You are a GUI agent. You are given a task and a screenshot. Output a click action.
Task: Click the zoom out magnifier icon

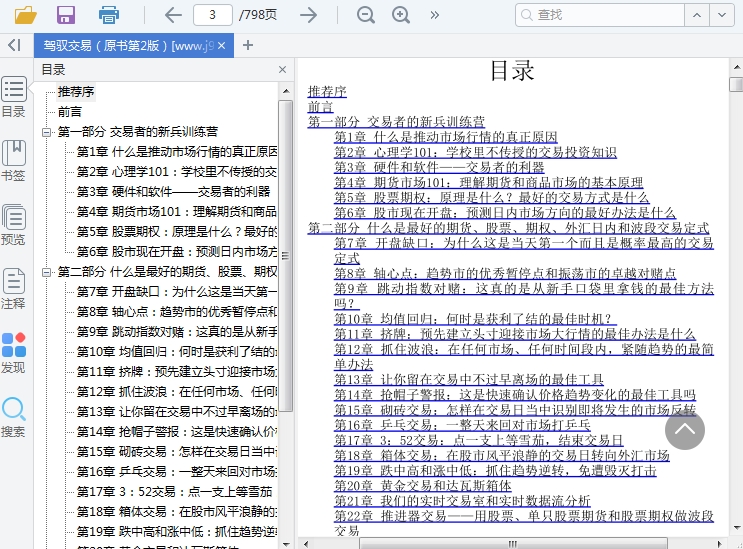coord(366,15)
